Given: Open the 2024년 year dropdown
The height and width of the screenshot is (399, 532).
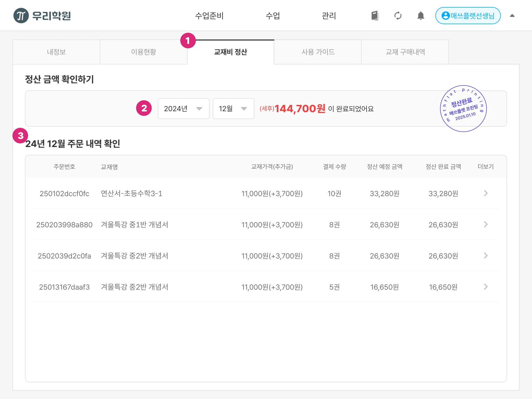Looking at the screenshot, I should pos(183,109).
